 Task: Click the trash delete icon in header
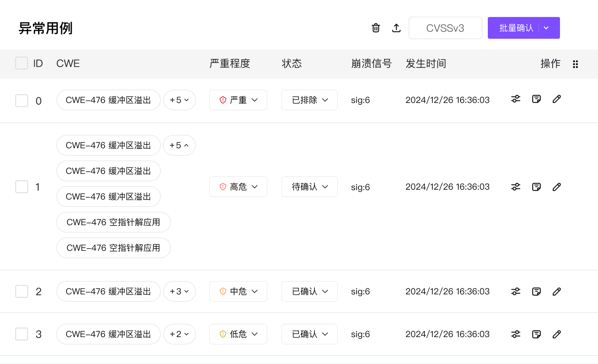click(376, 28)
